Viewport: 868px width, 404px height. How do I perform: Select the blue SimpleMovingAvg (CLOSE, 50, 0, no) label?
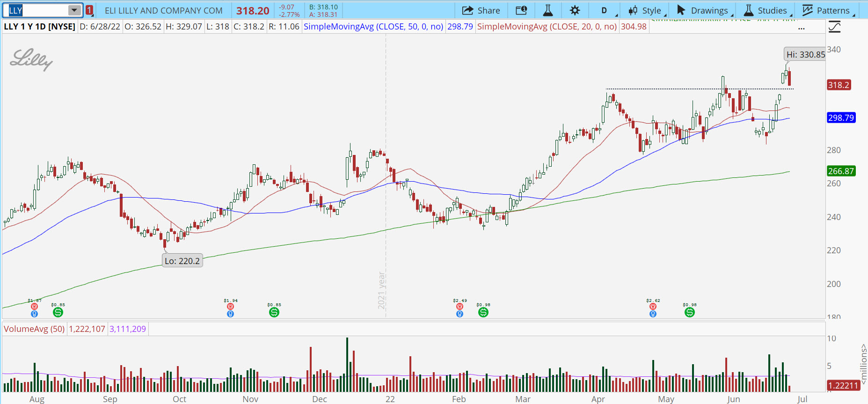click(373, 27)
